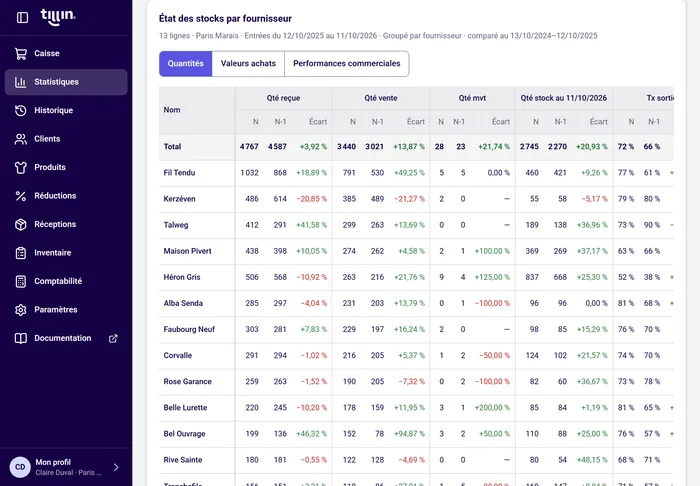Viewport: 700px width, 486px height.
Task: Click the Caisse shopping cart icon
Action: coord(21,54)
